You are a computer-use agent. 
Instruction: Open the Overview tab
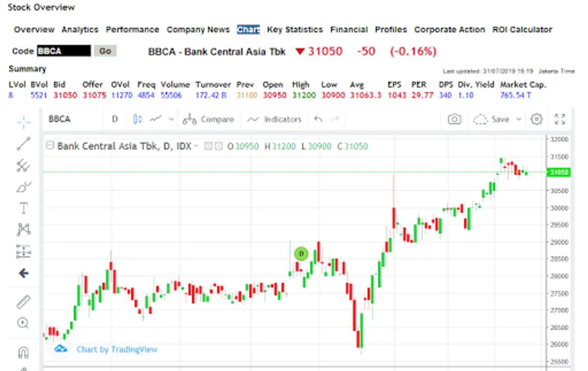tap(34, 30)
